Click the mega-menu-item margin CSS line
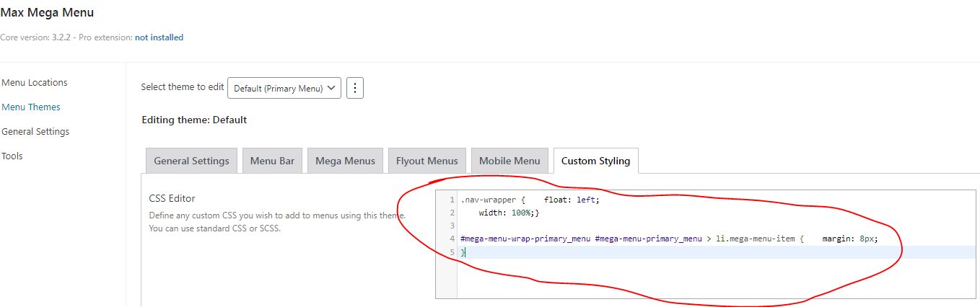This screenshot has height=307, width=980. 669,239
